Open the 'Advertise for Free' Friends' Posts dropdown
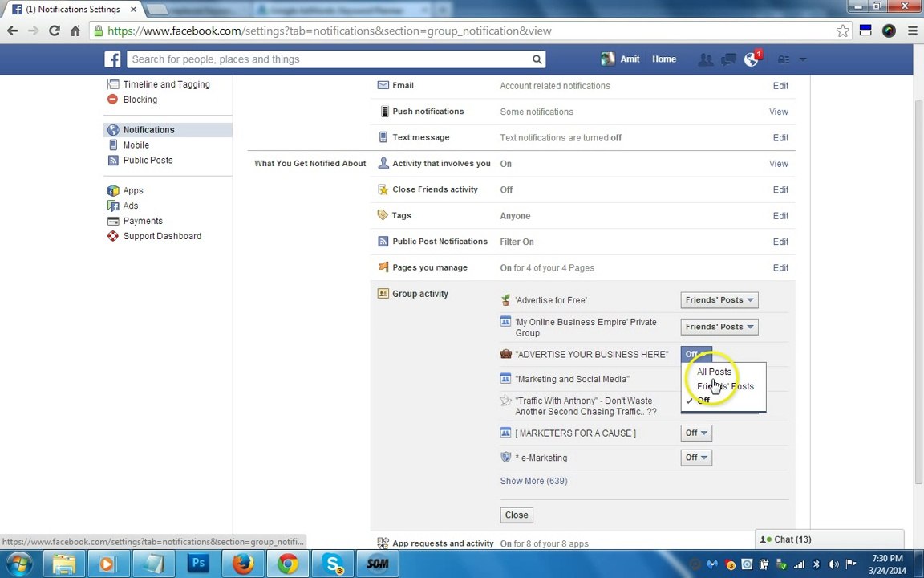The image size is (924, 578). (719, 299)
